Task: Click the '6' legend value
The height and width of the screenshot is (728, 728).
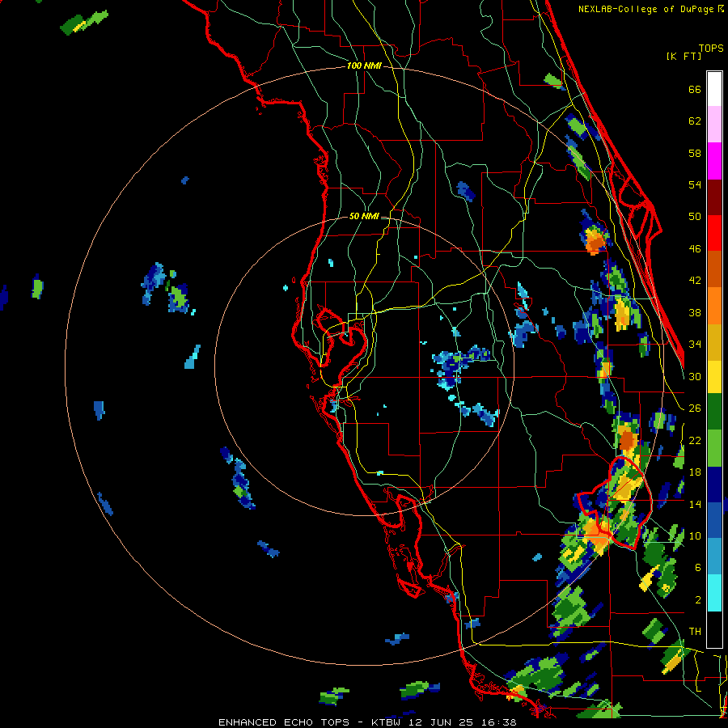Action: click(698, 568)
